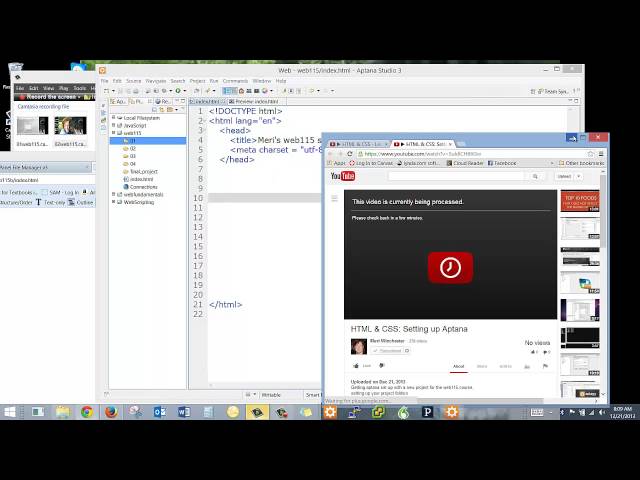Select the finalt_project folder in the tree
This screenshot has height=480, width=640.
tap(140, 171)
